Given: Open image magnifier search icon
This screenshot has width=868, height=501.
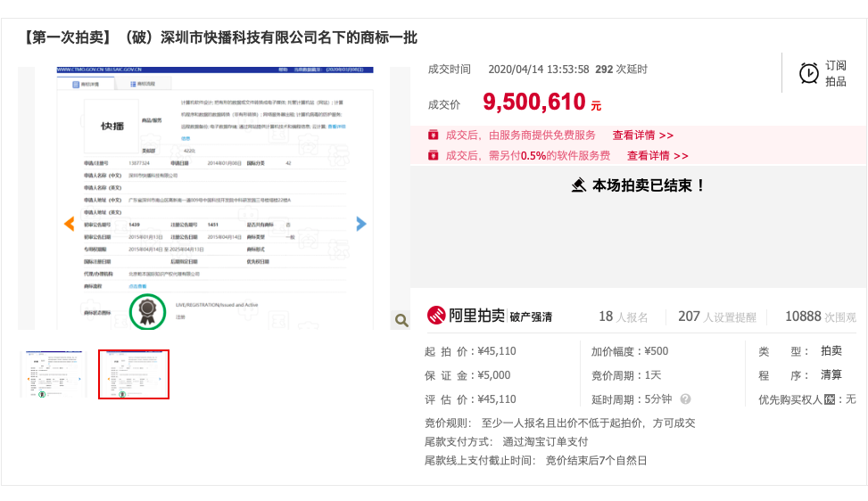Looking at the screenshot, I should click(x=401, y=320).
